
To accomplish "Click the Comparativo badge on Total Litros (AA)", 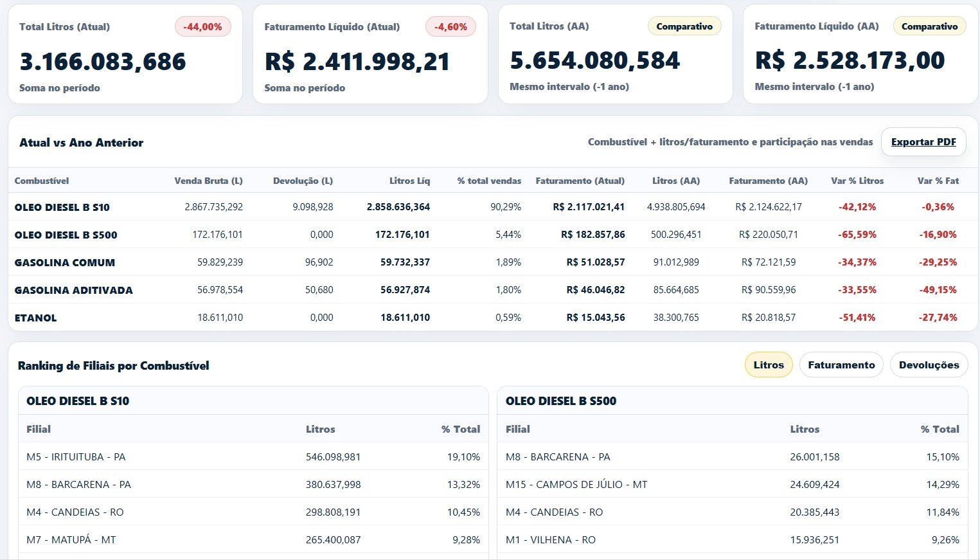I will 684,26.
